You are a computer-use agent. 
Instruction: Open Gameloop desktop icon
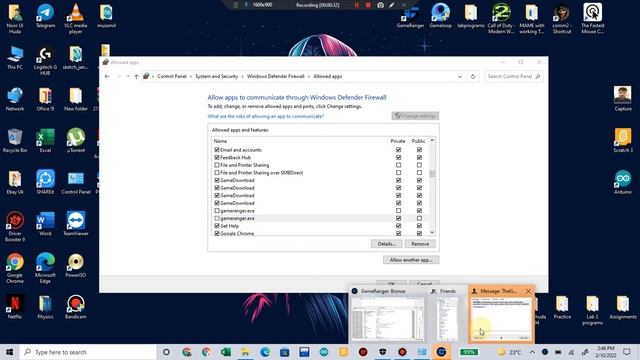(440, 16)
